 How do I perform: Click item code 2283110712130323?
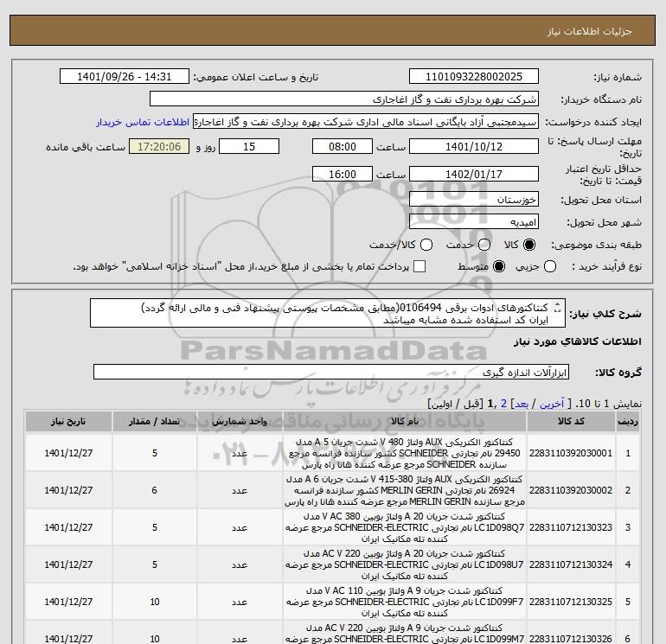tap(571, 527)
